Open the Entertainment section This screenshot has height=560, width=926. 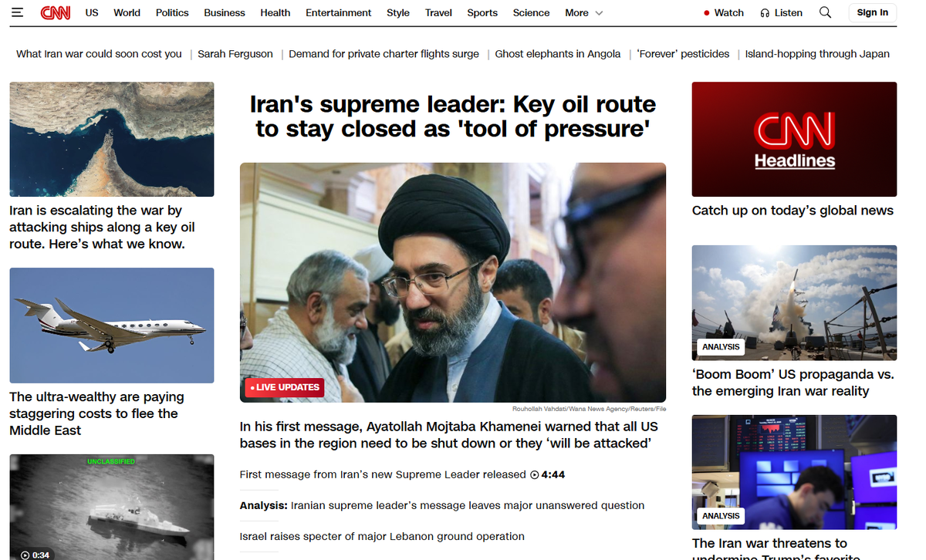(338, 13)
